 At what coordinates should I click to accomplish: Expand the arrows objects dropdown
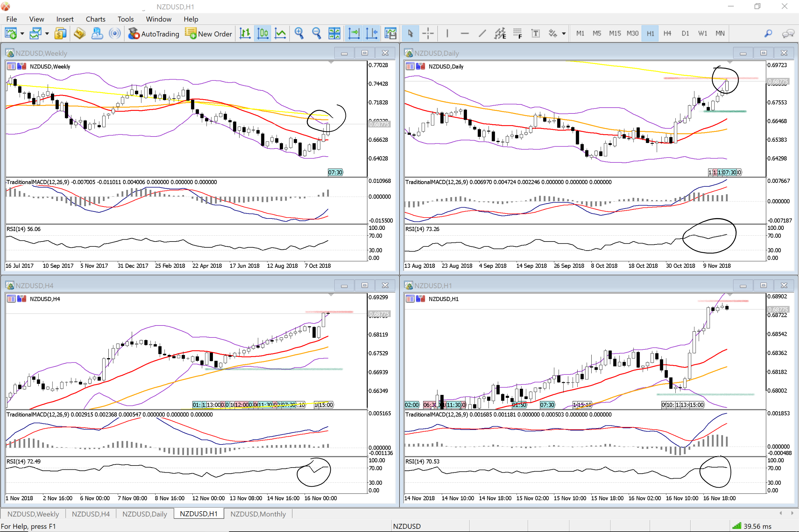pyautogui.click(x=564, y=34)
